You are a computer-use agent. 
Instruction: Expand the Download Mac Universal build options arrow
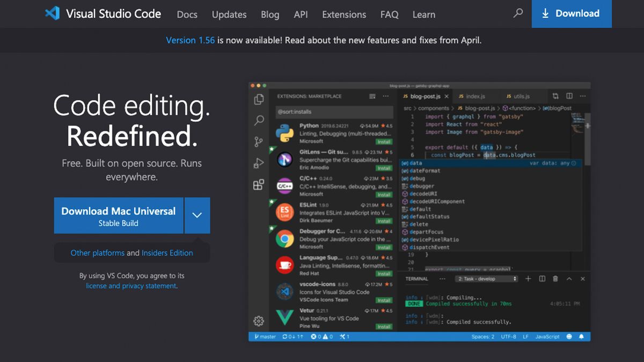point(197,215)
